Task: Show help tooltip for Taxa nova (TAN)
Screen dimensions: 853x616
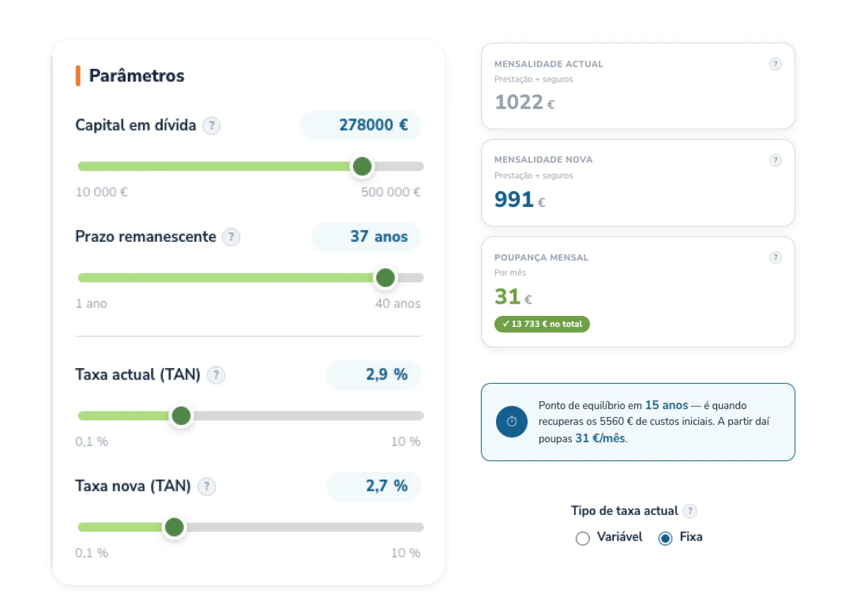Action: pyautogui.click(x=206, y=486)
